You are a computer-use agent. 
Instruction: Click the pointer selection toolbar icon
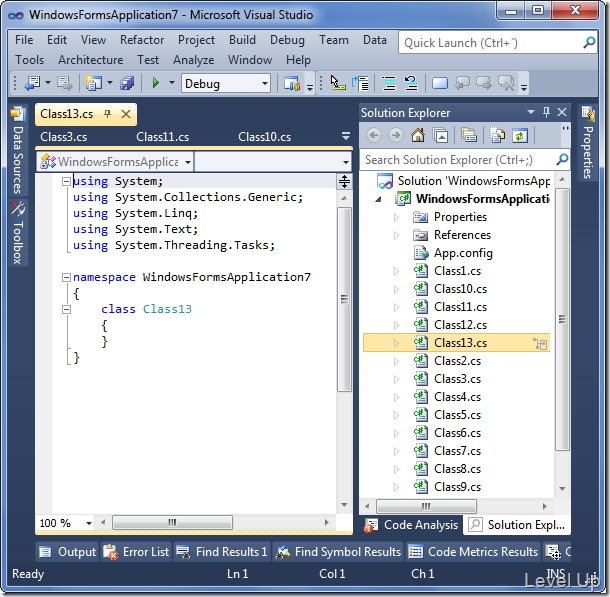337,83
